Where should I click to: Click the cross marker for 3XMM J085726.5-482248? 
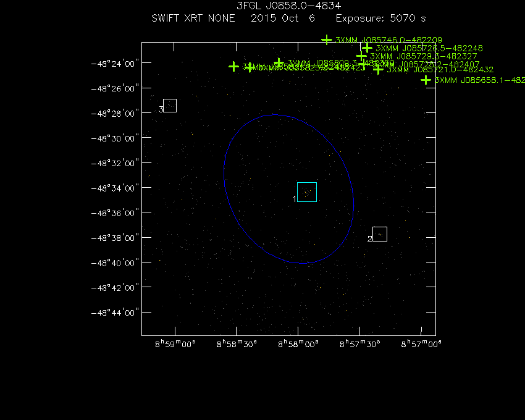point(367,48)
